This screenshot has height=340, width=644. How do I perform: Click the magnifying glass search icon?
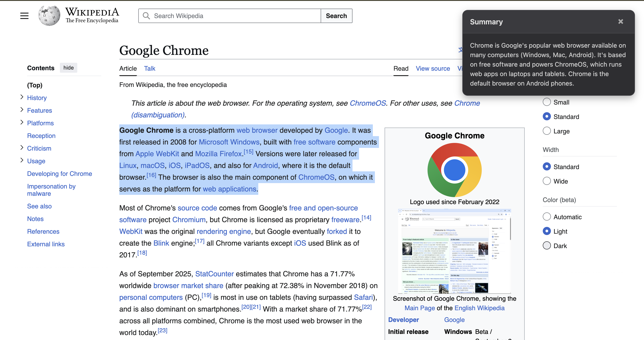pos(146,16)
